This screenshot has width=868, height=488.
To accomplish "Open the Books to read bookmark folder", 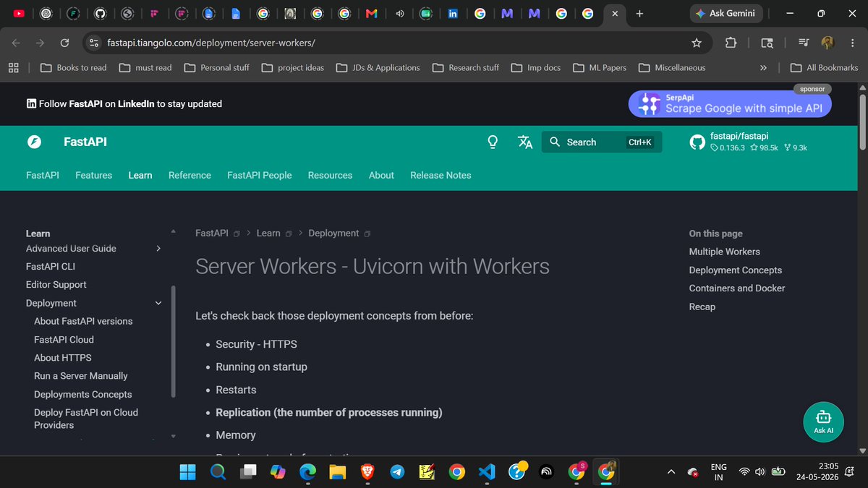I will (x=75, y=67).
